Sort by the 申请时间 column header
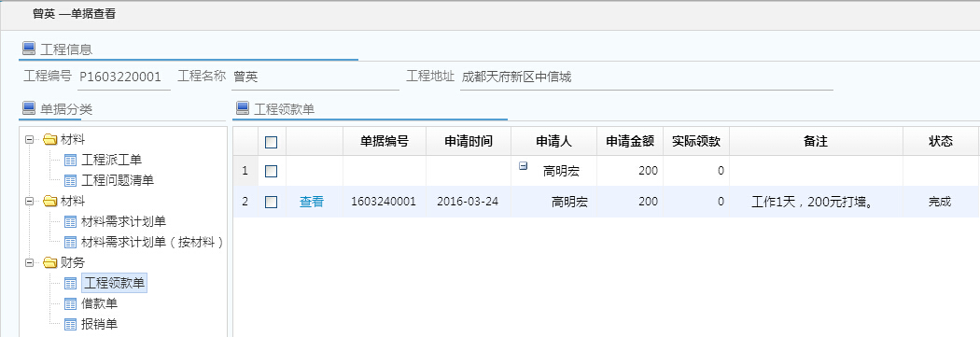 tap(469, 142)
